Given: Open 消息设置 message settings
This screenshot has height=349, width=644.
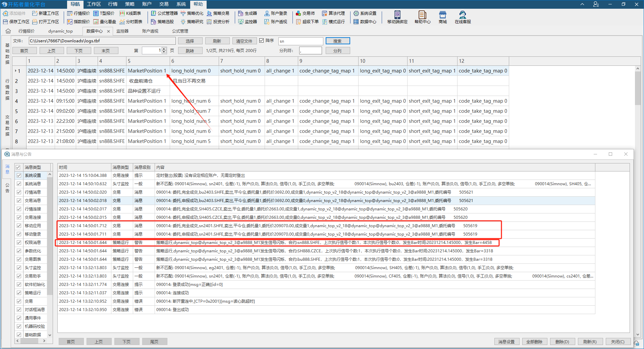Looking at the screenshot, I should 506,342.
